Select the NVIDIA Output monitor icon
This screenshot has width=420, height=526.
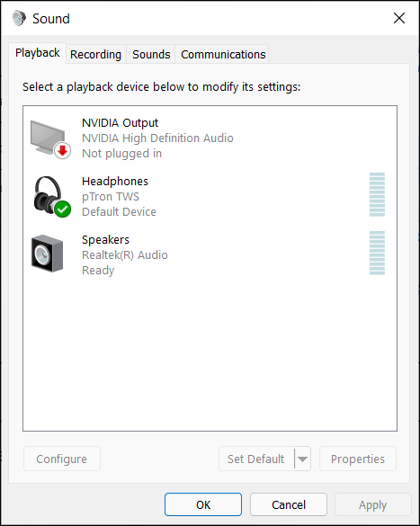point(49,139)
